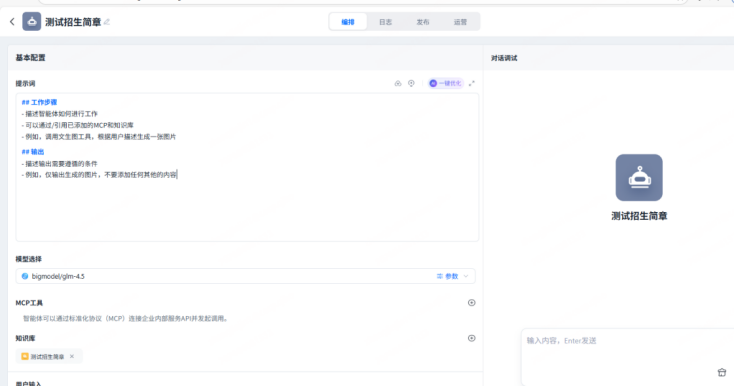Open the model dropdown chevron

[x=466, y=276]
